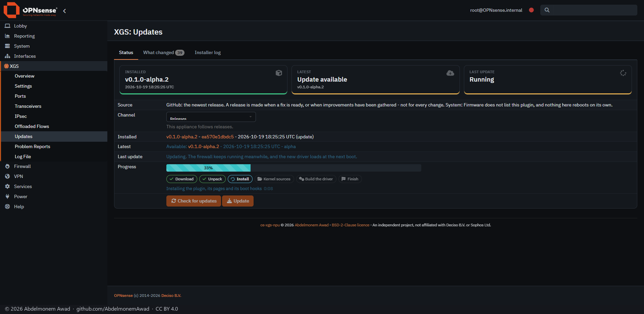Open Transceivers in XGS menu
The height and width of the screenshot is (314, 644).
[x=54, y=106]
